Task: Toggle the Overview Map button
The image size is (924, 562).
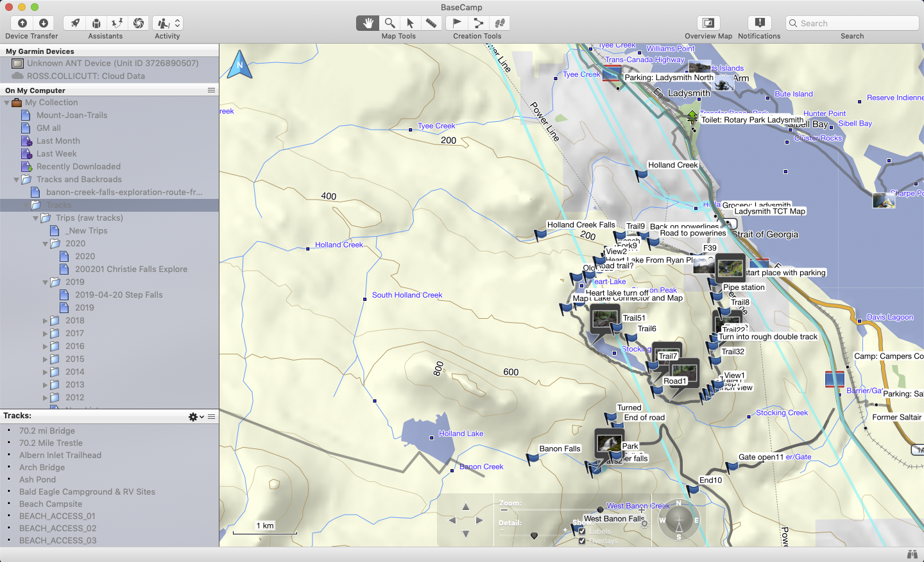Action: coord(708,23)
